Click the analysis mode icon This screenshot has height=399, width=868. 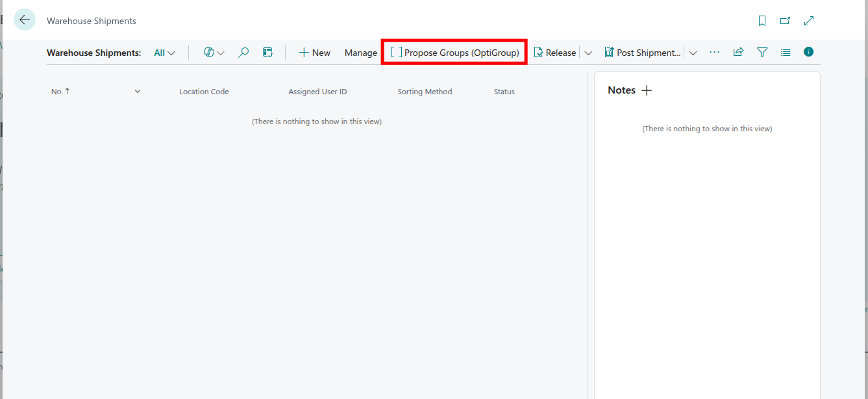(267, 53)
